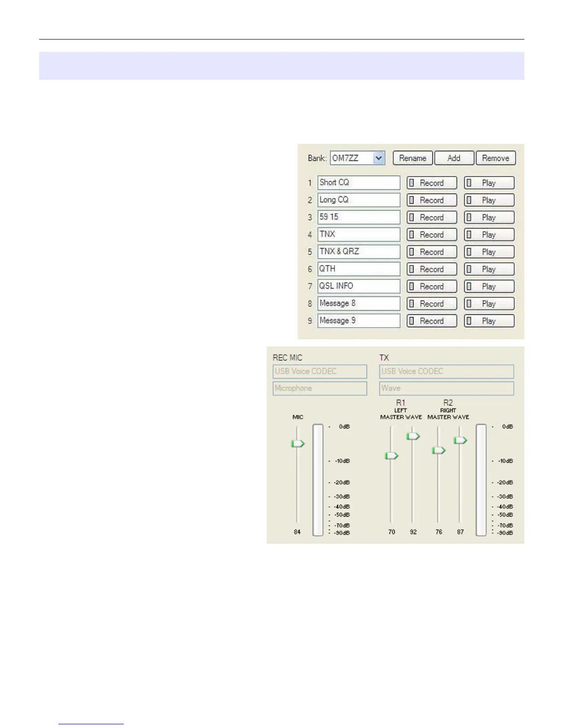Image resolution: width=563 pixels, height=728 pixels.
Task: Click the R2 RIGHT MASTER slider at 76
Action: point(439,450)
